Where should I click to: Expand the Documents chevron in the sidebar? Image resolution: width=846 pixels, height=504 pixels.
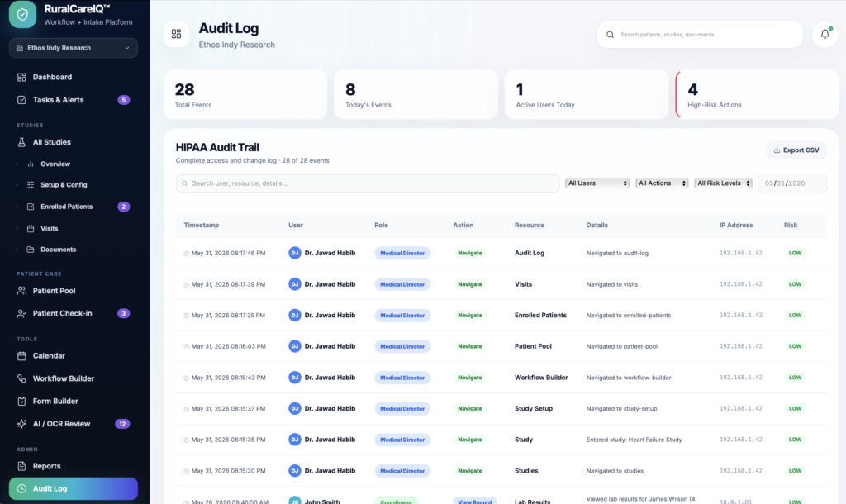(x=17, y=250)
